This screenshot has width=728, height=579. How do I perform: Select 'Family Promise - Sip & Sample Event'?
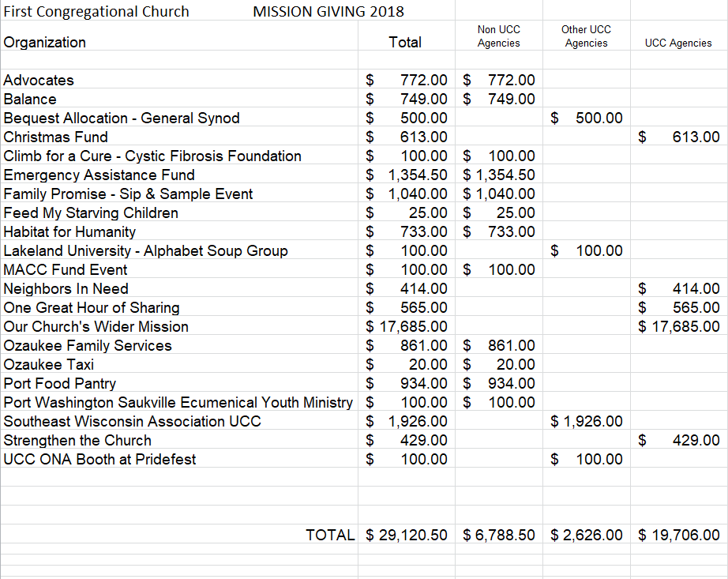(128, 194)
